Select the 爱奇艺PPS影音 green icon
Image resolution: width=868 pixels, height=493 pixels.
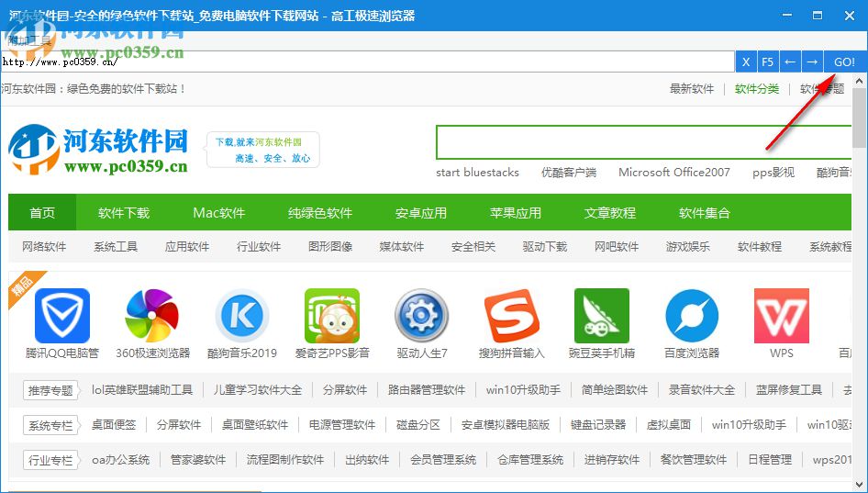pyautogui.click(x=332, y=315)
